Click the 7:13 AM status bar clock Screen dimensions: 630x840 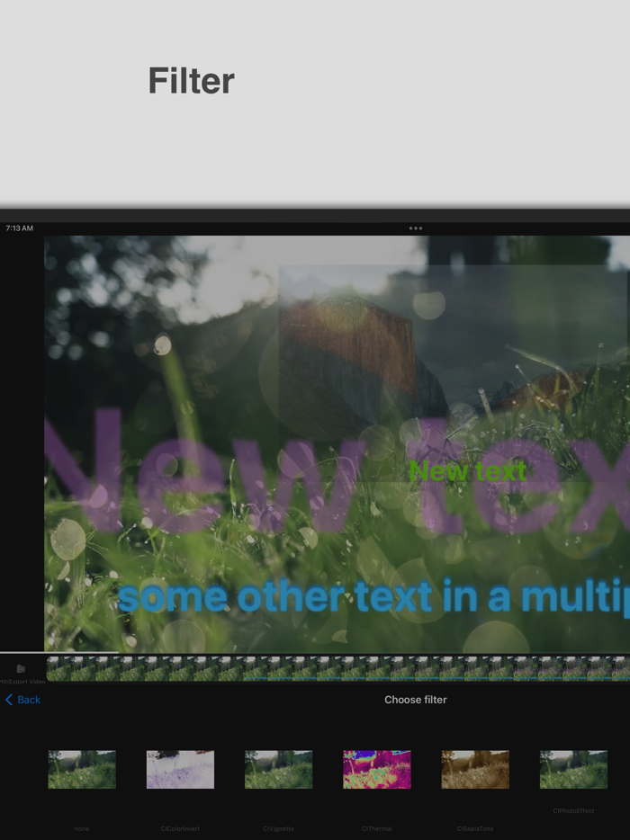[x=19, y=228]
